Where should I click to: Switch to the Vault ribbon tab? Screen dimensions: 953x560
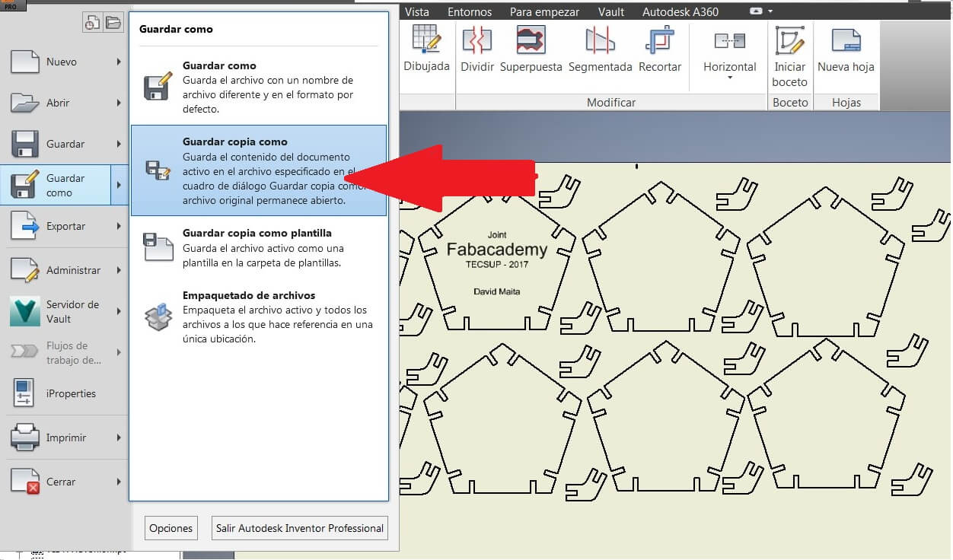[611, 12]
